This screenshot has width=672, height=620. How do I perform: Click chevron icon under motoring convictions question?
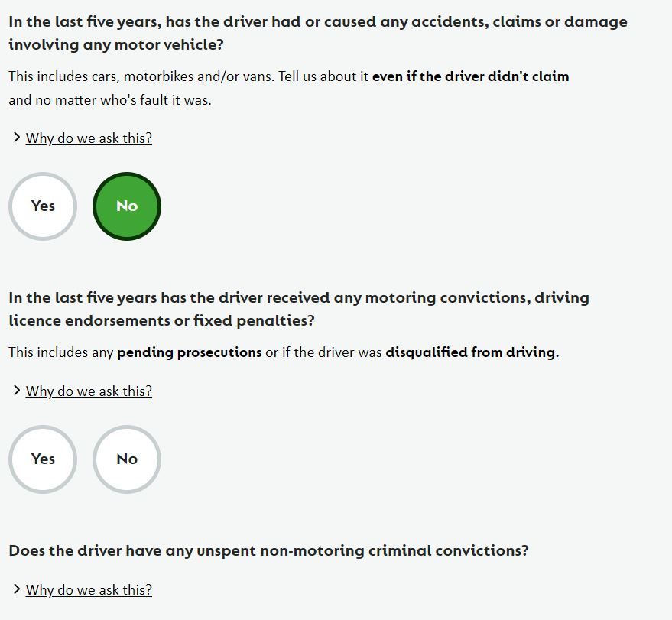pyautogui.click(x=17, y=391)
